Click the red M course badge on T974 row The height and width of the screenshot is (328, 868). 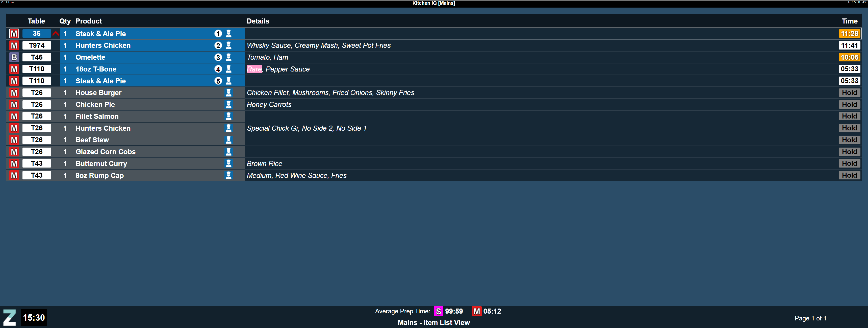(x=14, y=45)
